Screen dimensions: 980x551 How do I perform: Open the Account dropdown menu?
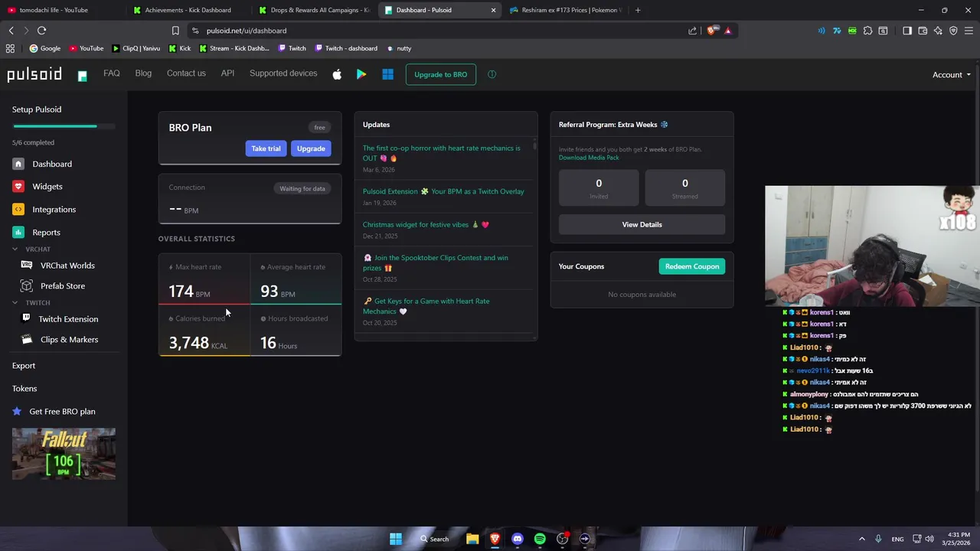coord(952,75)
